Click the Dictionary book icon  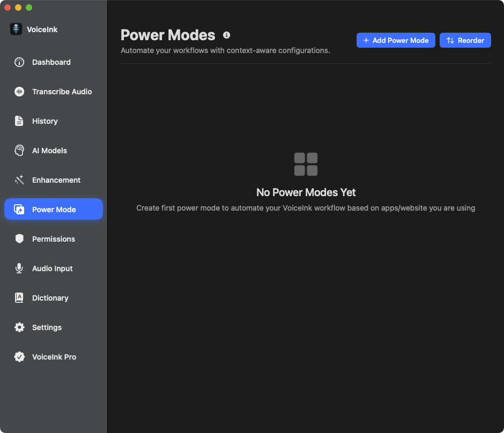[19, 298]
